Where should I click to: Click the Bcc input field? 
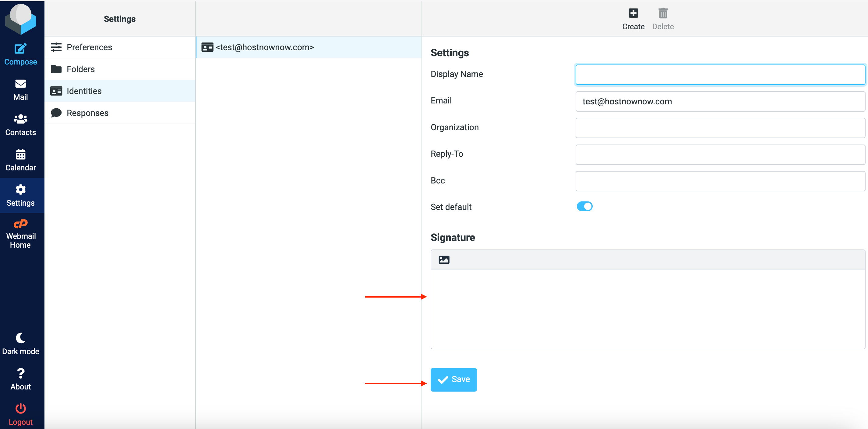click(x=720, y=181)
